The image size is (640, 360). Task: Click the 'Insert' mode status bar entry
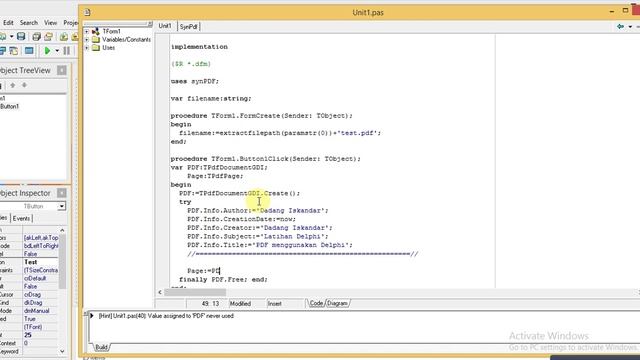point(275,304)
